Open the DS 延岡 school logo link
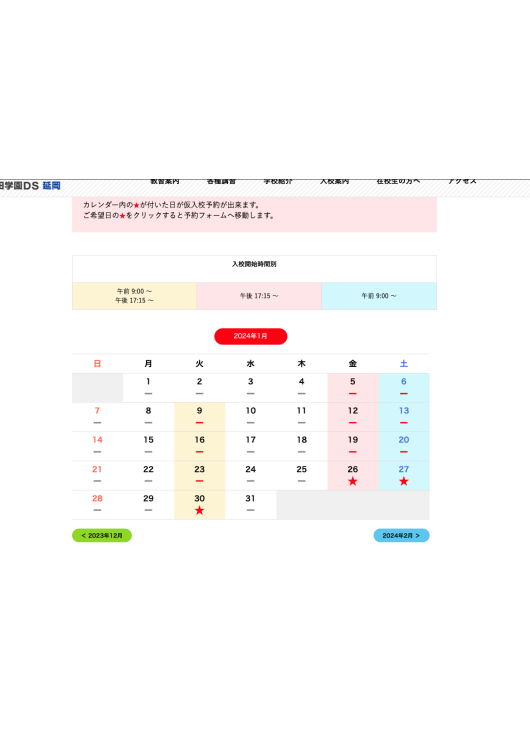Viewport: 530px width, 750px height. pyautogui.click(x=30, y=186)
